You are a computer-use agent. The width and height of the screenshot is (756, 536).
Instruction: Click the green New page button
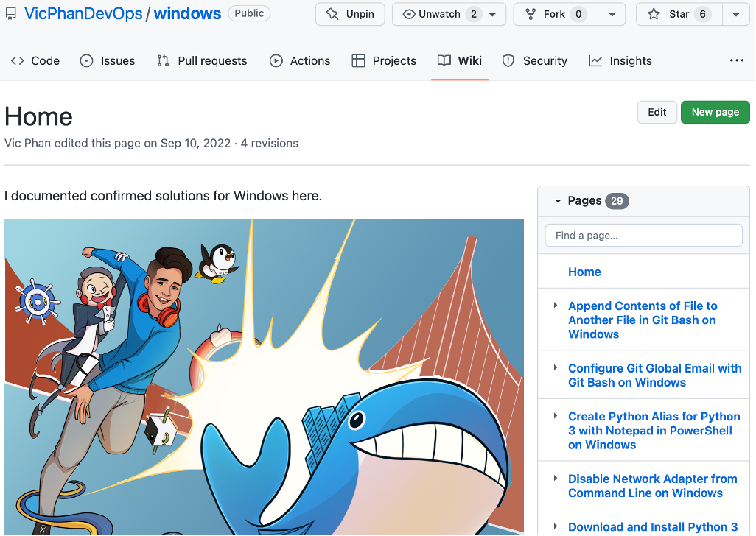(715, 112)
